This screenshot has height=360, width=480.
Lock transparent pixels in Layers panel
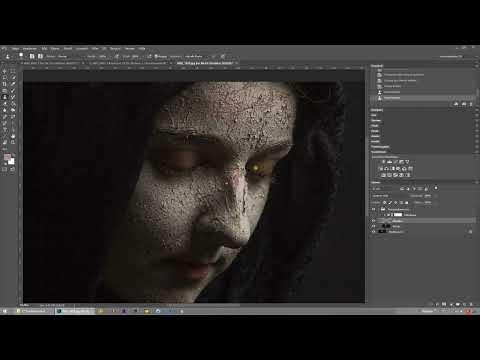pos(384,202)
